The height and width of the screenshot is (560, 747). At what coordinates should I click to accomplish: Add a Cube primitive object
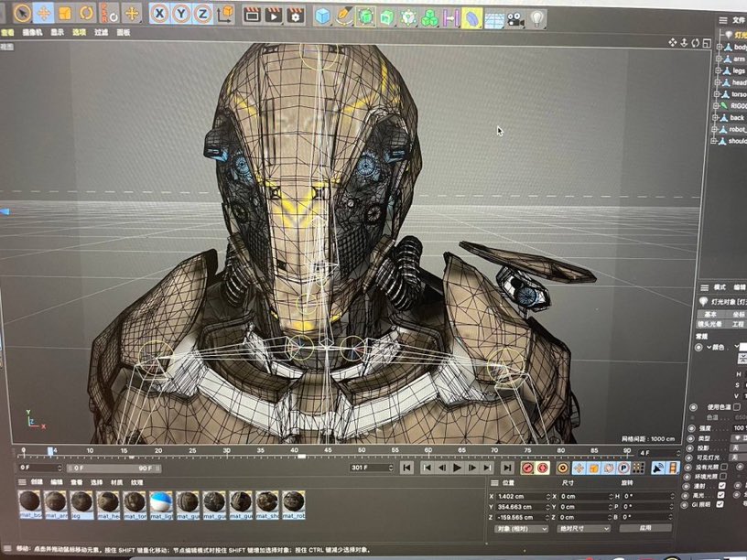322,16
